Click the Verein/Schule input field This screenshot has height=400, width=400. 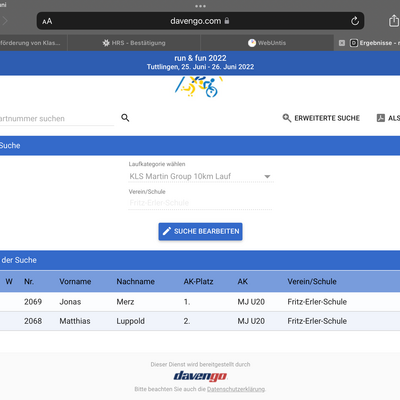point(200,203)
